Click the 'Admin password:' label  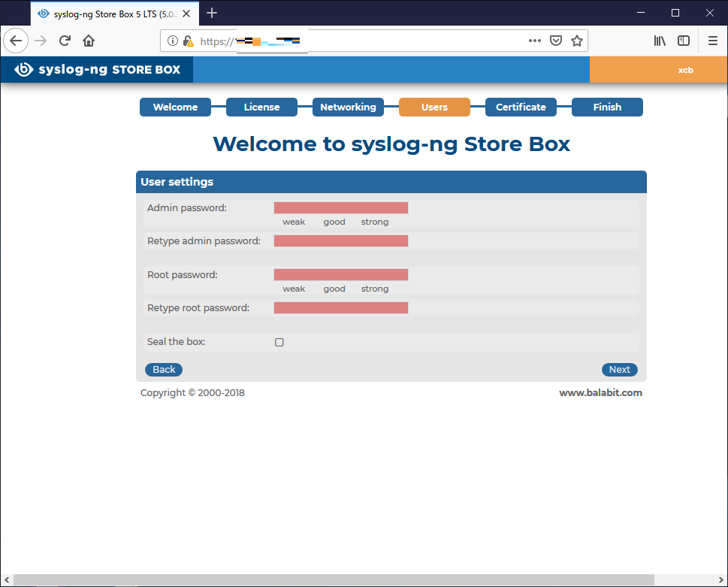(x=186, y=208)
